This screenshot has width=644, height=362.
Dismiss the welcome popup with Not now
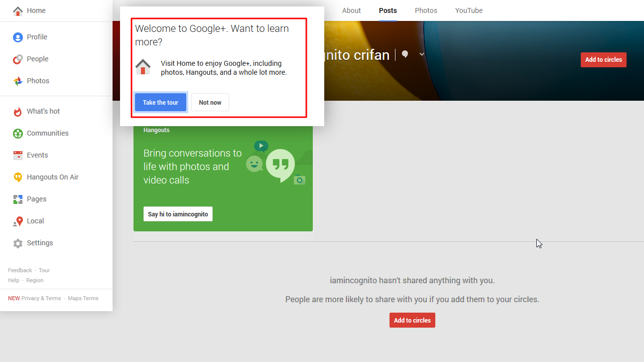(x=210, y=102)
